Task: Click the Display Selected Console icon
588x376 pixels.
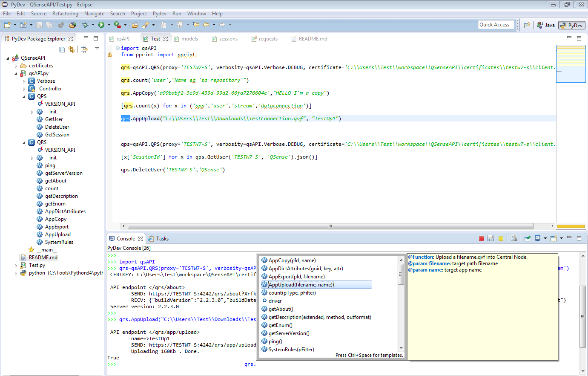Action: click(x=538, y=239)
